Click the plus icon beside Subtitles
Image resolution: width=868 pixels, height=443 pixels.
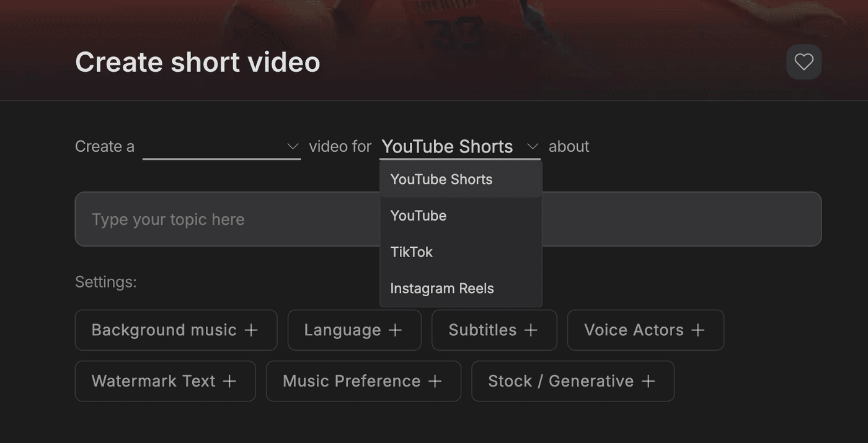click(x=531, y=330)
